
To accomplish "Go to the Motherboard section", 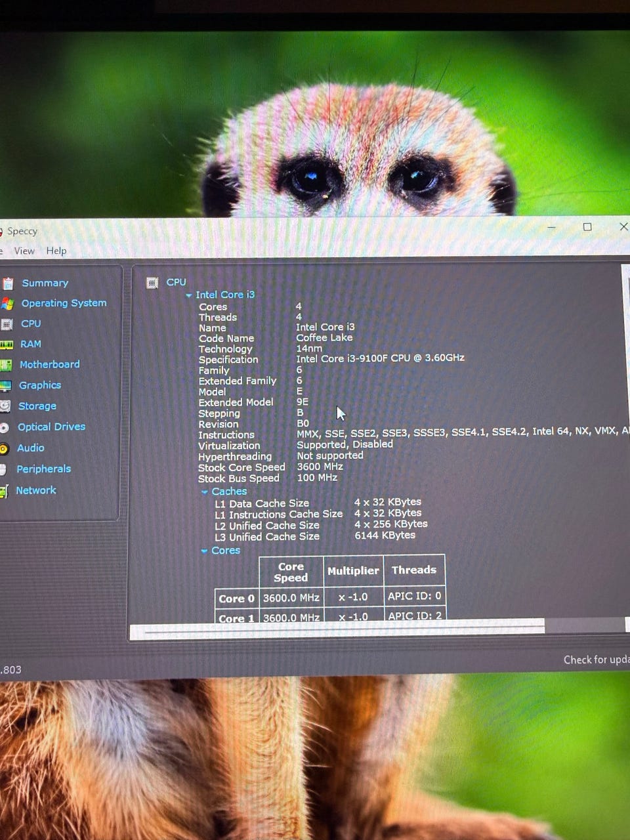I will (x=49, y=364).
